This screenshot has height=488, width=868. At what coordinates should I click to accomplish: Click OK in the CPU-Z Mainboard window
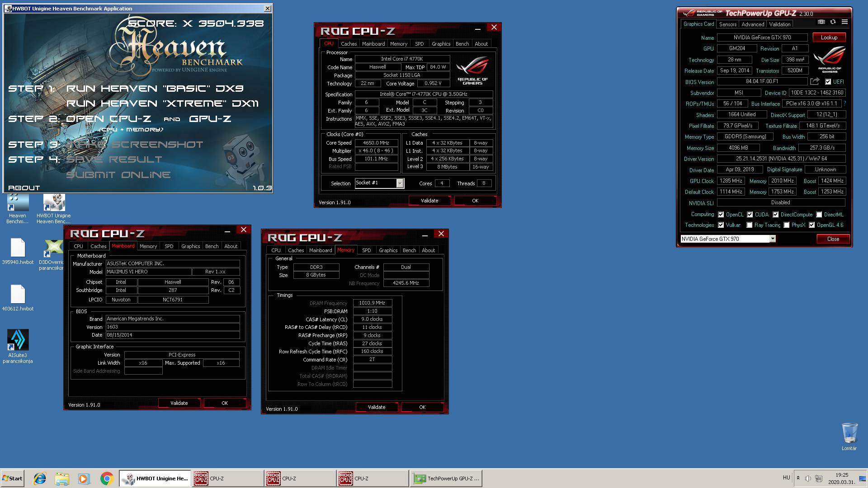click(x=225, y=403)
